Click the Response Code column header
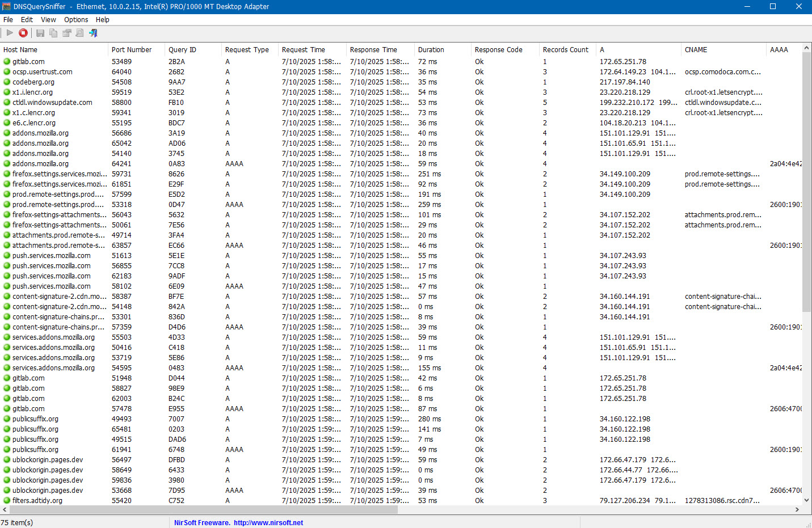The image size is (812, 528). click(498, 50)
